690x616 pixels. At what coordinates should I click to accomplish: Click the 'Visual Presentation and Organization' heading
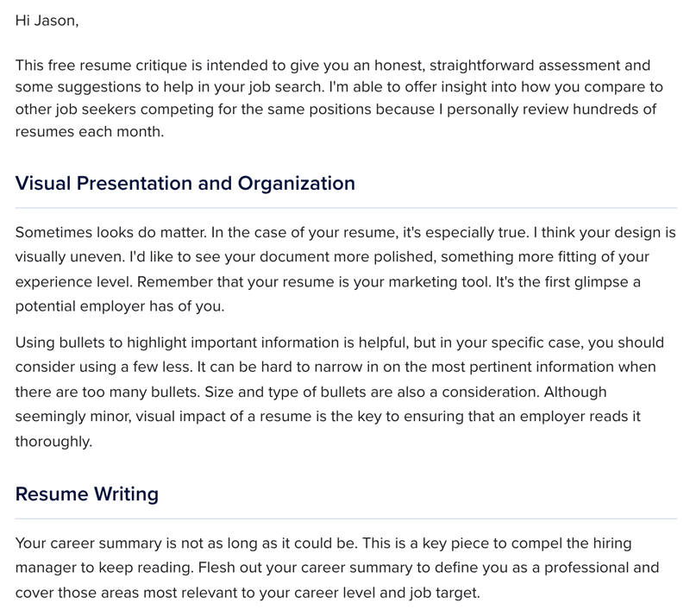tap(185, 183)
